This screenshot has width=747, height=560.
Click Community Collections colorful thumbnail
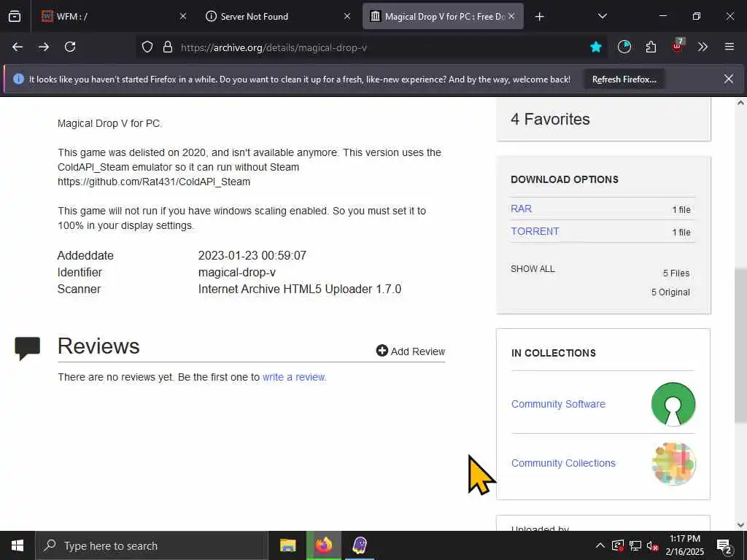click(673, 464)
